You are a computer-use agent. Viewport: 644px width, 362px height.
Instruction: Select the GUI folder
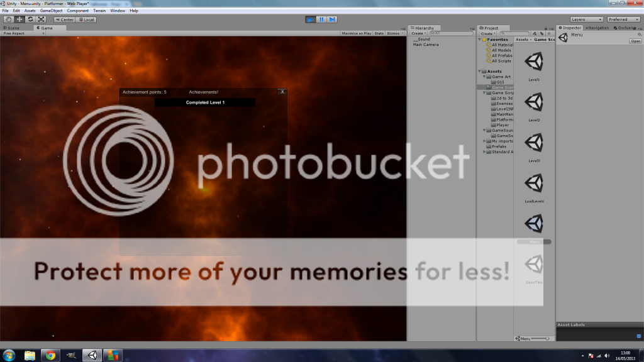tap(498, 82)
